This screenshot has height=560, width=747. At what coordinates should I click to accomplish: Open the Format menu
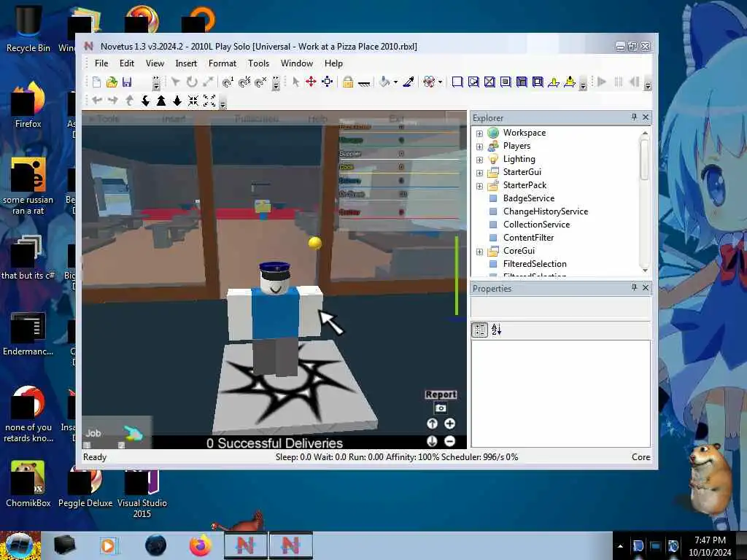(x=222, y=63)
